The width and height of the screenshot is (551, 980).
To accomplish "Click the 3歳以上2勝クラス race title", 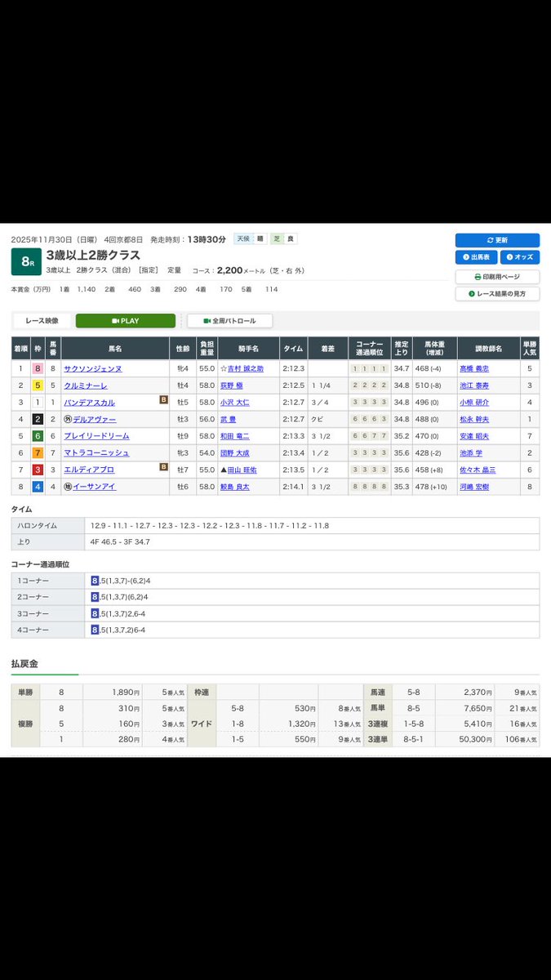I will 93,255.
